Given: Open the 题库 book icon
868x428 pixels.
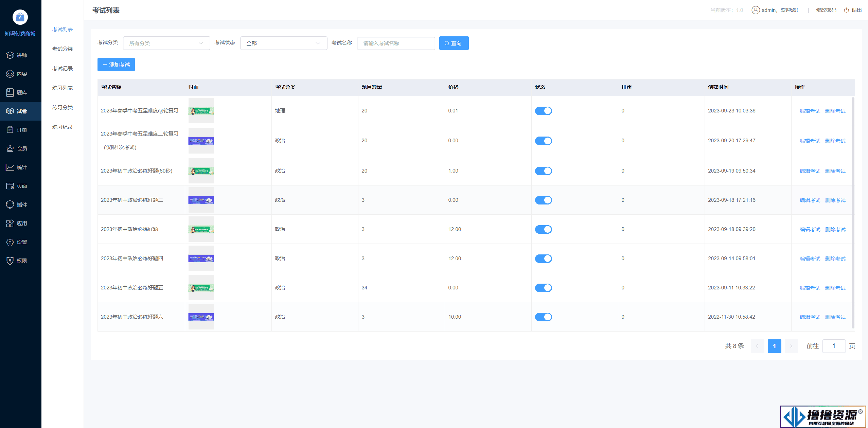Looking at the screenshot, I should (10, 92).
